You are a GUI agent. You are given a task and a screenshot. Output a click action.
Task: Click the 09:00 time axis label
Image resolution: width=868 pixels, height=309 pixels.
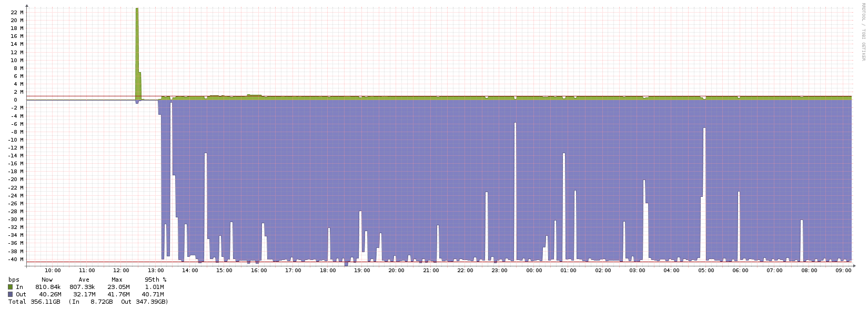(x=844, y=271)
